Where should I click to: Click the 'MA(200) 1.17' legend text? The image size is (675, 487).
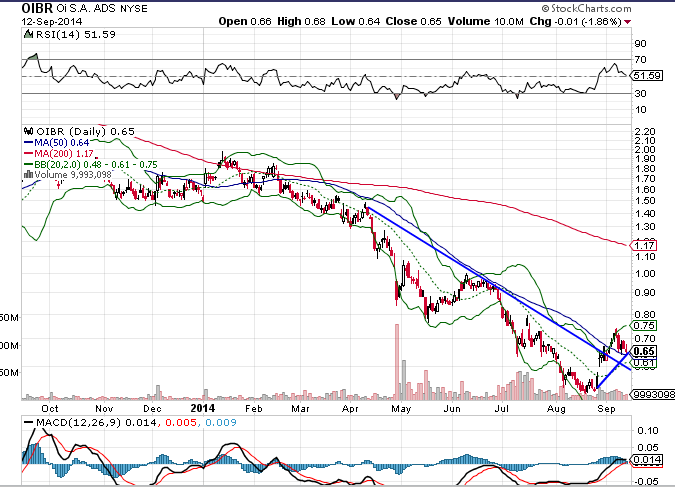point(64,153)
